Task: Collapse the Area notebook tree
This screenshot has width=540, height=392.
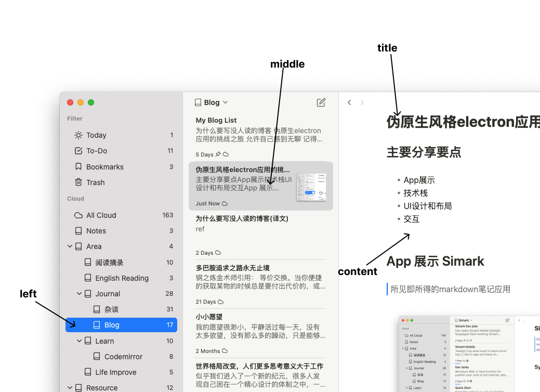Action: 70,246
